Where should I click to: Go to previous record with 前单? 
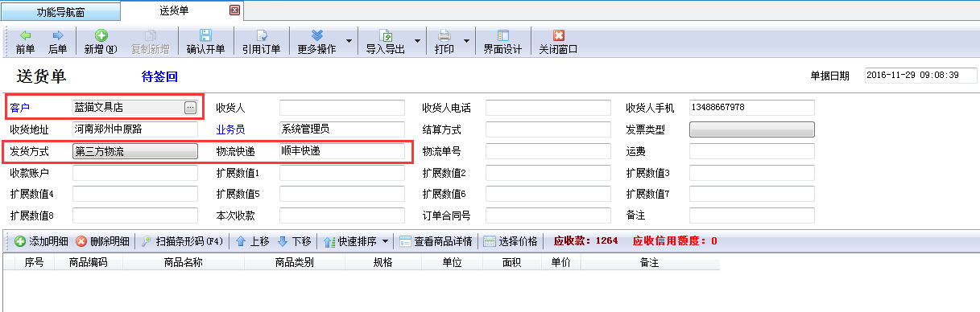pos(26,42)
